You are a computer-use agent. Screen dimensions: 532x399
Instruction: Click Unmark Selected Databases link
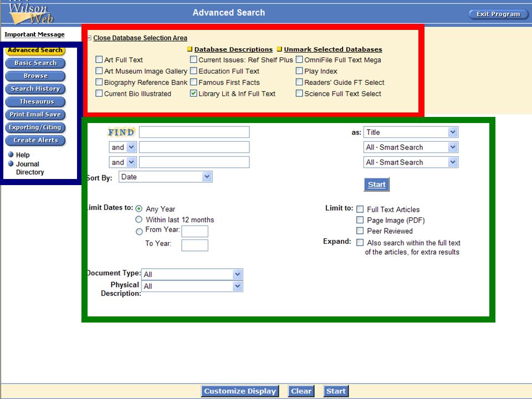tap(333, 49)
